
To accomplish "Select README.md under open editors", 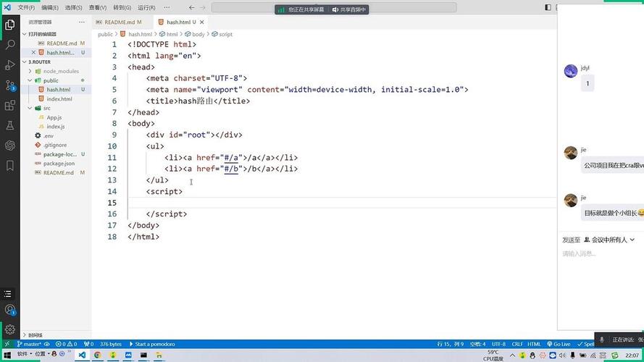I will (x=62, y=43).
